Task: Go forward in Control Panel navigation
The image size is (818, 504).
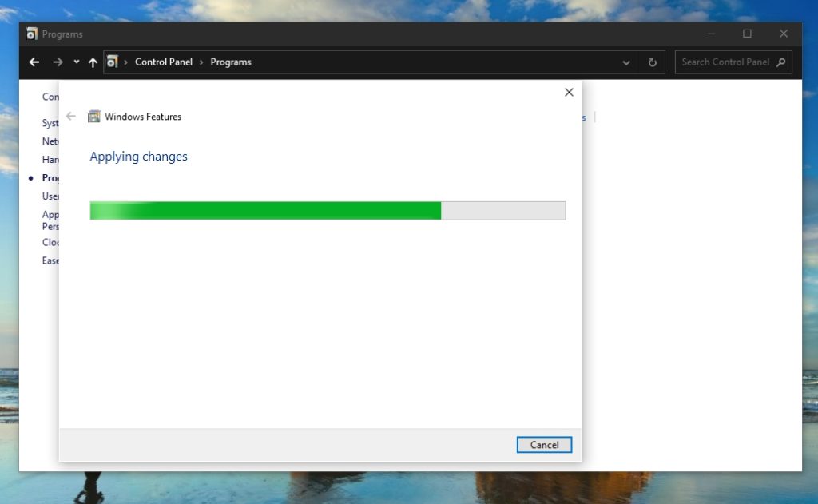Action: click(x=58, y=62)
